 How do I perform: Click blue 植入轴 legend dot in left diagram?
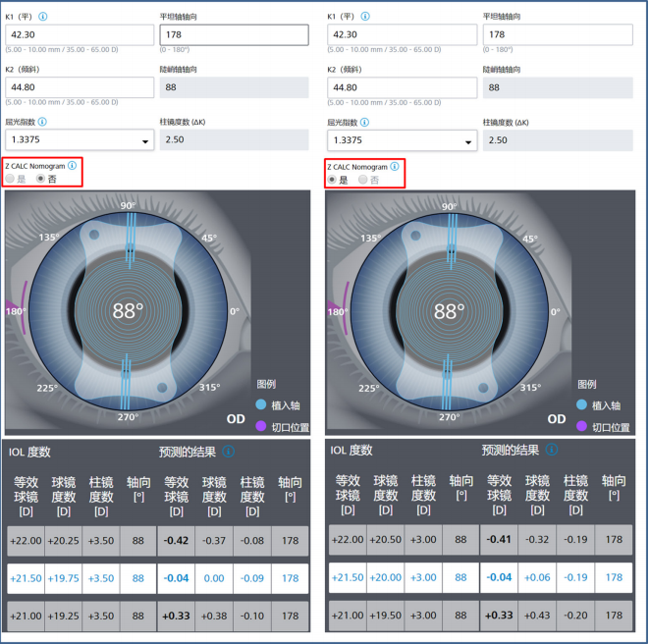[x=262, y=404]
